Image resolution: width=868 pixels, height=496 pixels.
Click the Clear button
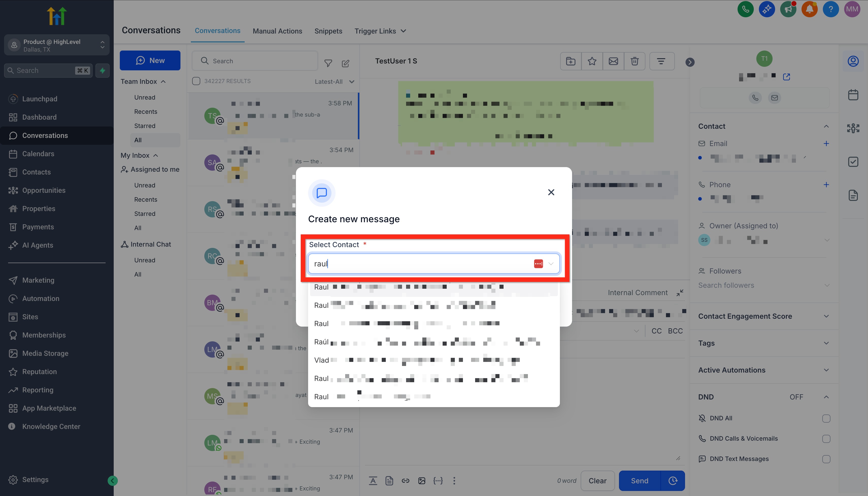pos(597,481)
